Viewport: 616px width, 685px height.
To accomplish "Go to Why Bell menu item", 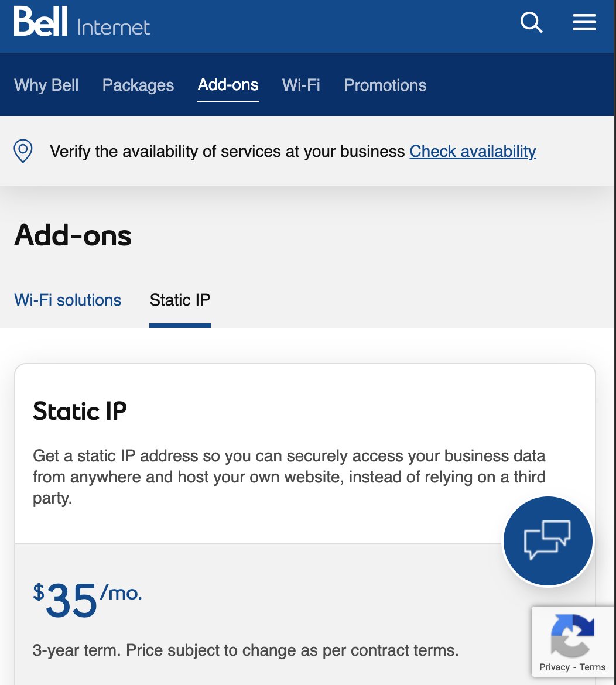I will (46, 85).
